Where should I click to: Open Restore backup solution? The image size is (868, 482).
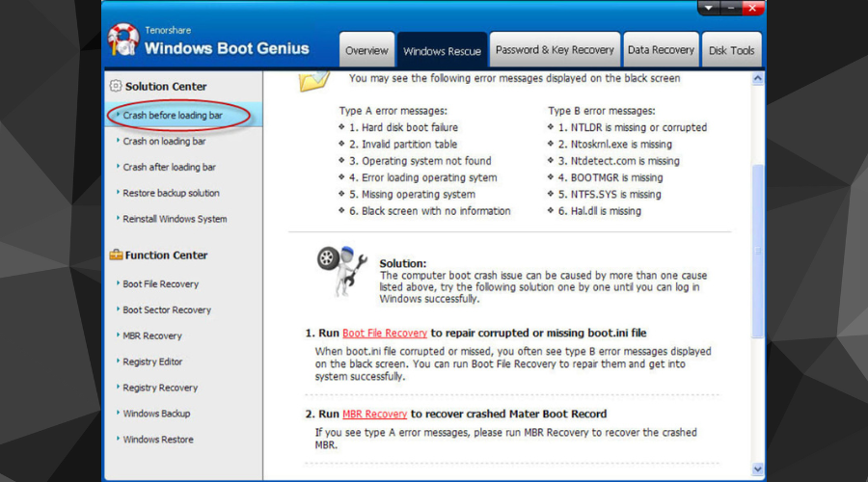(171, 193)
